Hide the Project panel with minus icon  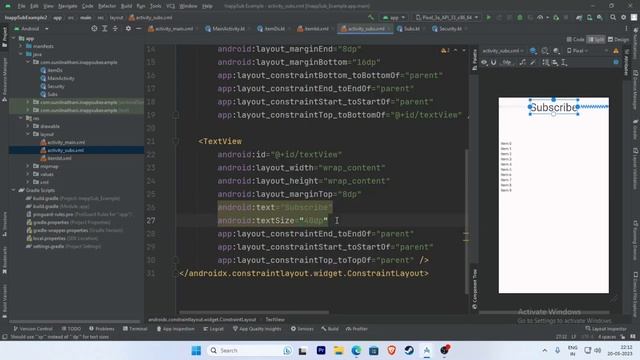coord(138,29)
